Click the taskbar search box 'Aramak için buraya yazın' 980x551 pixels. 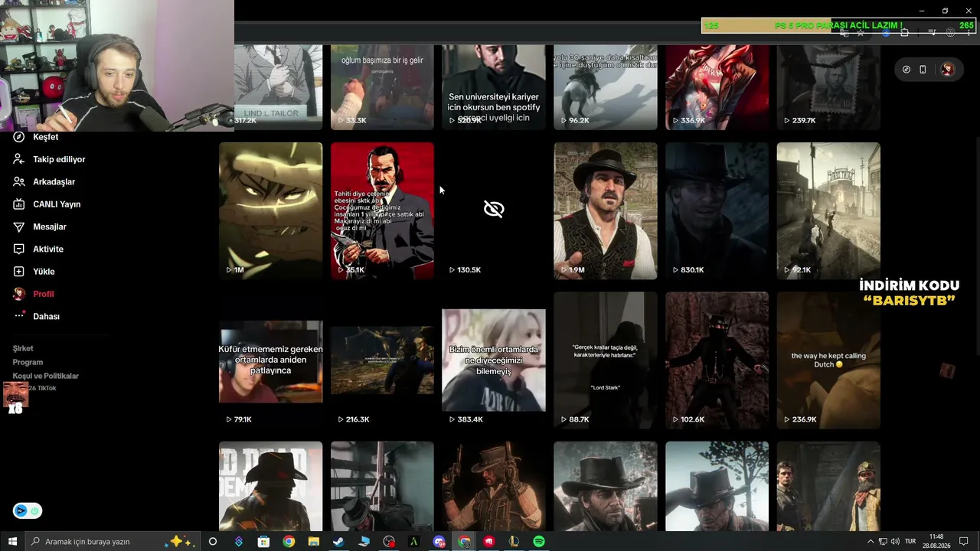tap(112, 542)
